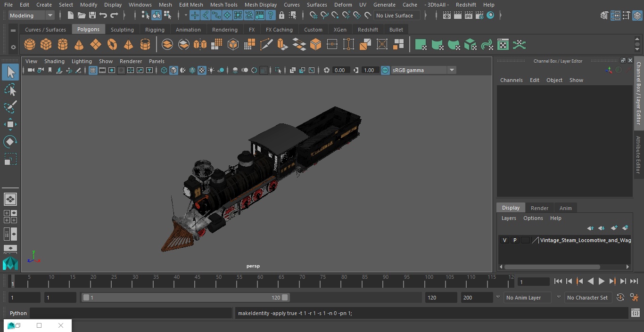This screenshot has width=644, height=332.
Task: Play the animation forward
Action: [602, 281]
